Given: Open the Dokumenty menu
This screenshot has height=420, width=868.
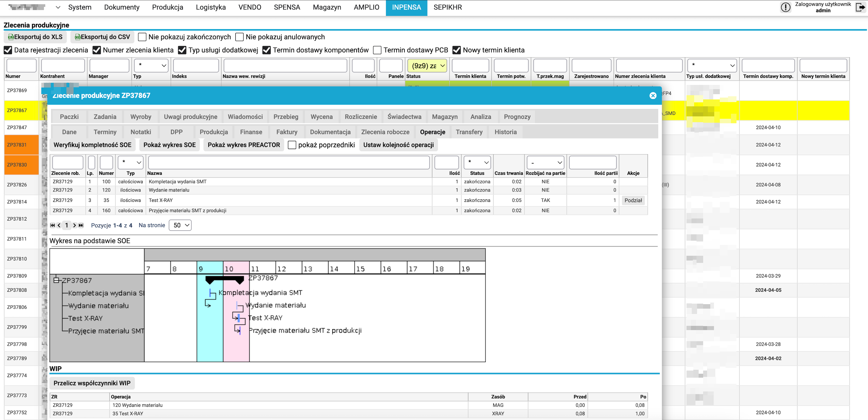Looking at the screenshot, I should click(122, 7).
